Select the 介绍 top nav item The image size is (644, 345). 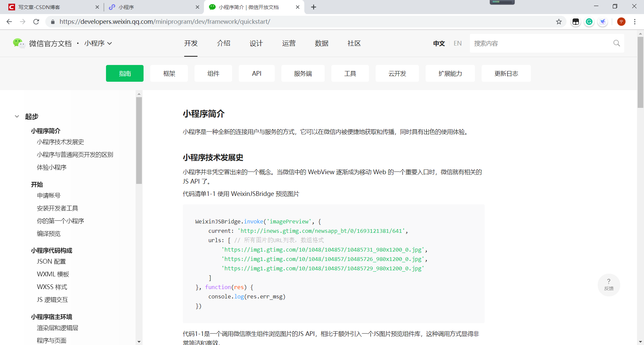click(x=223, y=43)
